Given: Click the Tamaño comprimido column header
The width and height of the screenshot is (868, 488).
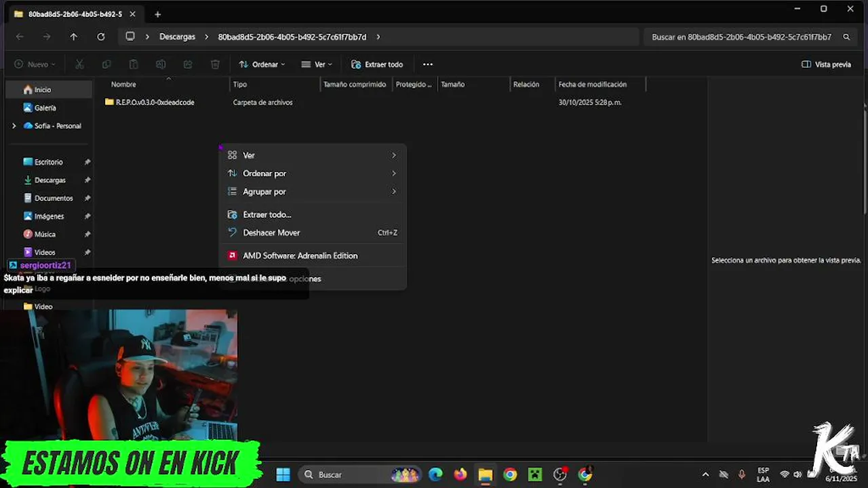Looking at the screenshot, I should pyautogui.click(x=356, y=85).
